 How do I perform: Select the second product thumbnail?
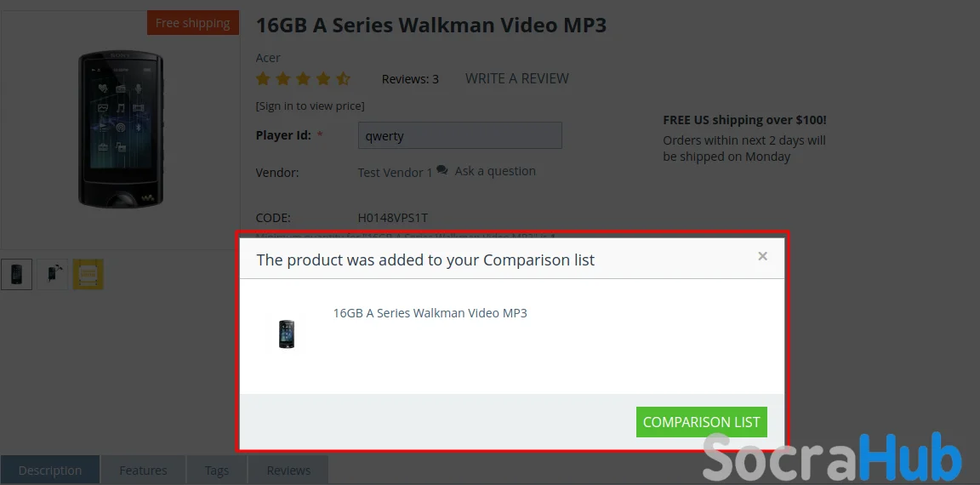53,274
